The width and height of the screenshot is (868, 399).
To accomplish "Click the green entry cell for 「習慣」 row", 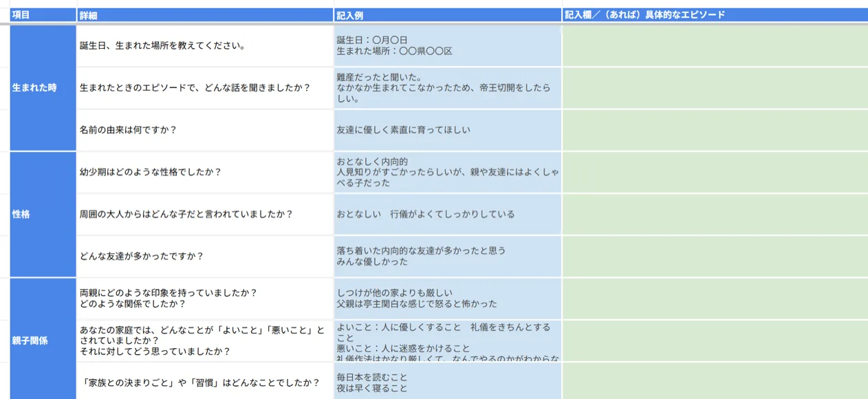I will (715, 381).
